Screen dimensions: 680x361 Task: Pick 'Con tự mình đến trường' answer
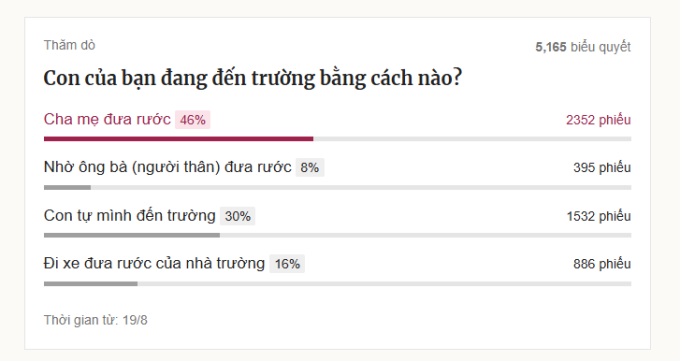(130, 216)
